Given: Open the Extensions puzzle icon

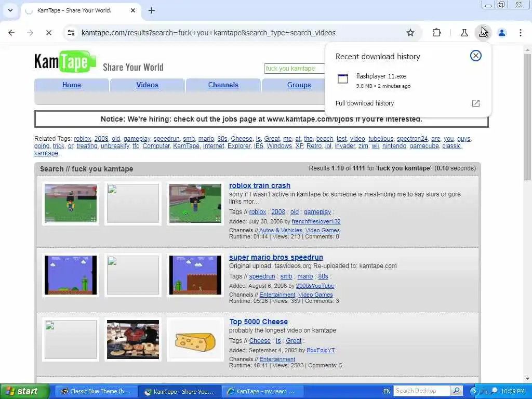Looking at the screenshot, I should (436, 33).
